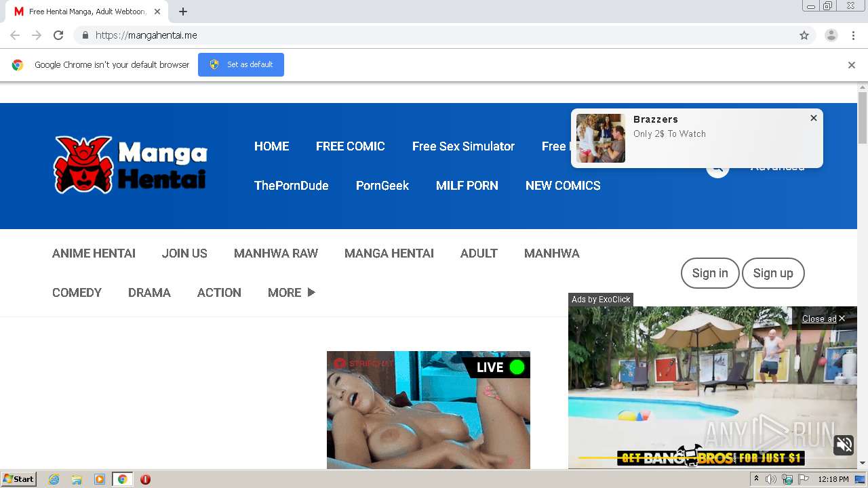Open ThePornDude link

coord(292,186)
